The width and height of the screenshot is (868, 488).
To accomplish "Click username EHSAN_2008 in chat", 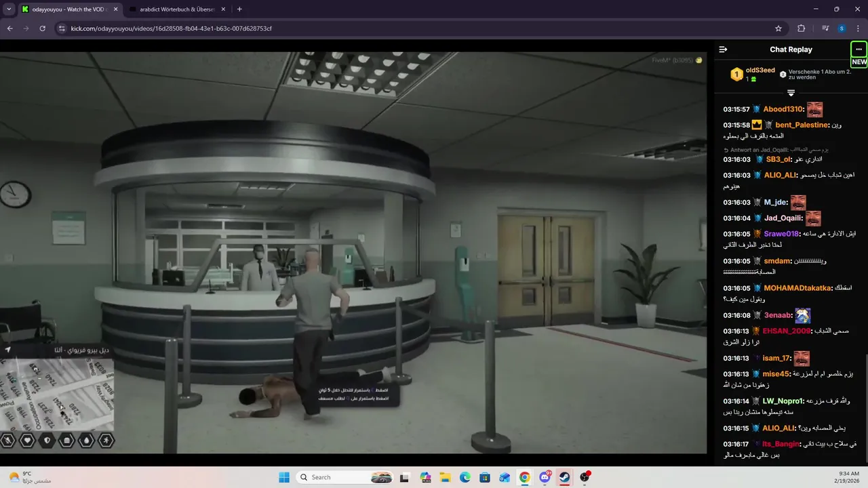I will click(787, 331).
